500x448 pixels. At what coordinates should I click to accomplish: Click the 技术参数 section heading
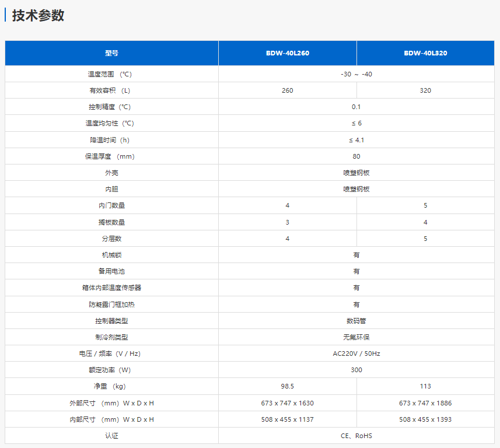point(38,16)
